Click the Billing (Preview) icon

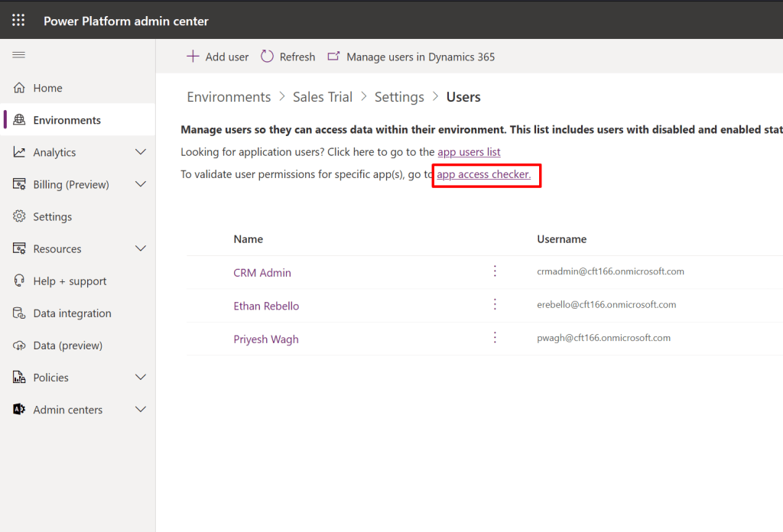point(19,184)
